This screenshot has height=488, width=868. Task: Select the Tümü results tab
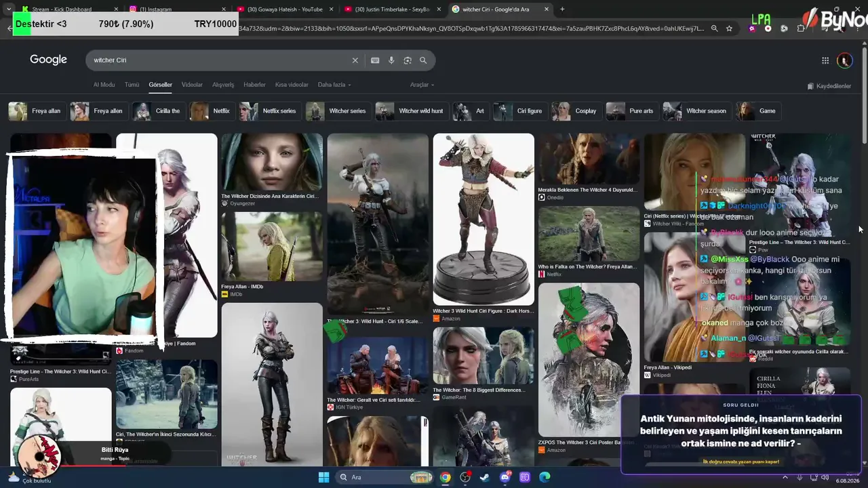[132, 85]
